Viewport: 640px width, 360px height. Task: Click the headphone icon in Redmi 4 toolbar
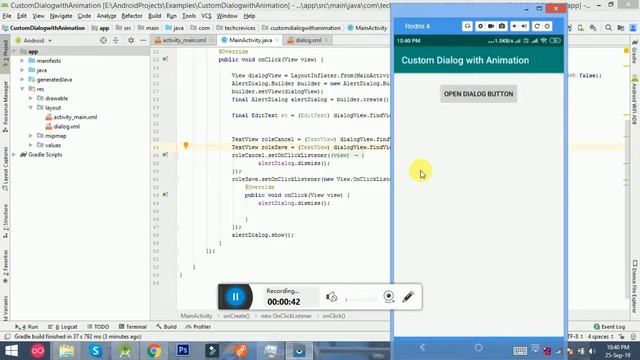pos(467,26)
